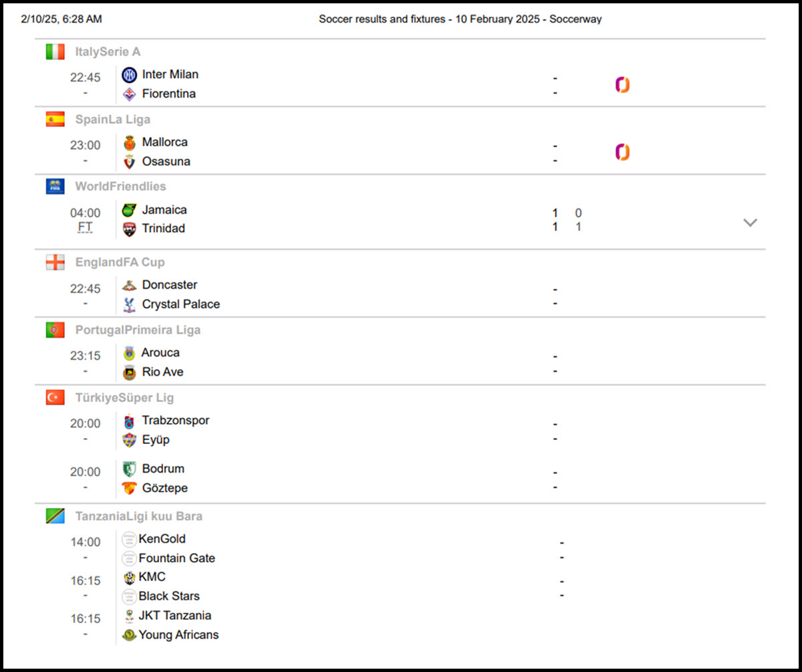The image size is (802, 672).
Task: Click the Young Africans club logo
Action: click(129, 635)
